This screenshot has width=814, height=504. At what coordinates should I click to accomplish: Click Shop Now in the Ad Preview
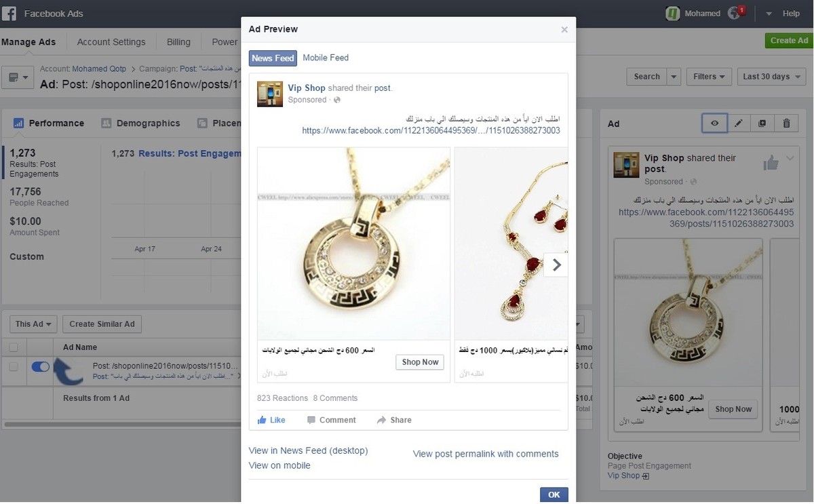420,362
